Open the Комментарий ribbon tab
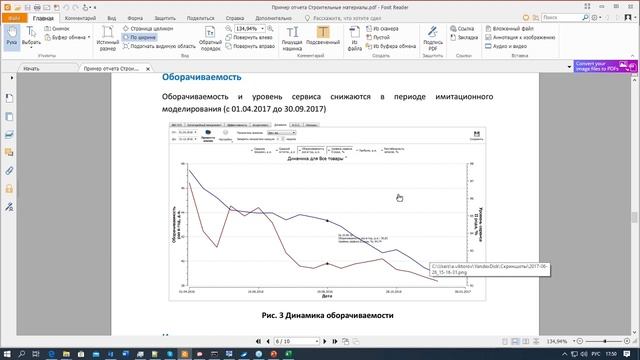The height and width of the screenshot is (360, 640). (x=80, y=18)
